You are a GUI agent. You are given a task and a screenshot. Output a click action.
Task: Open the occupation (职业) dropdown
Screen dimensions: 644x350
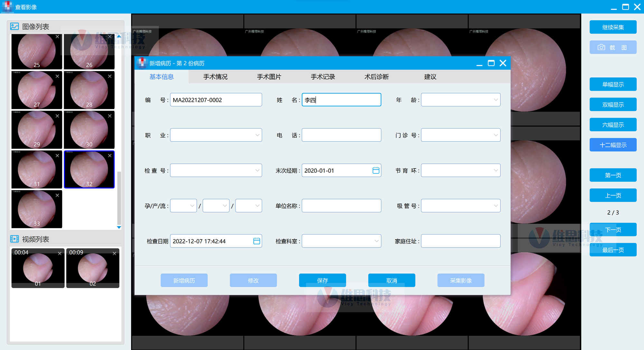257,135
